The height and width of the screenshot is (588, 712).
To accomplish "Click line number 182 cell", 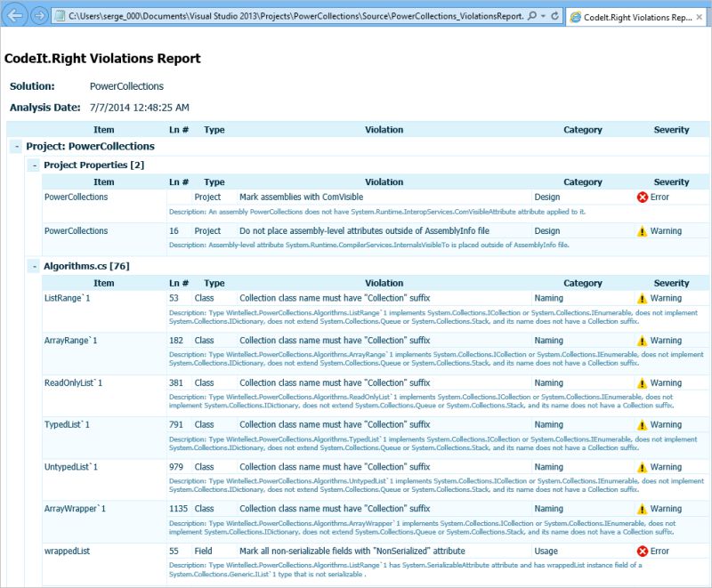I will [176, 341].
